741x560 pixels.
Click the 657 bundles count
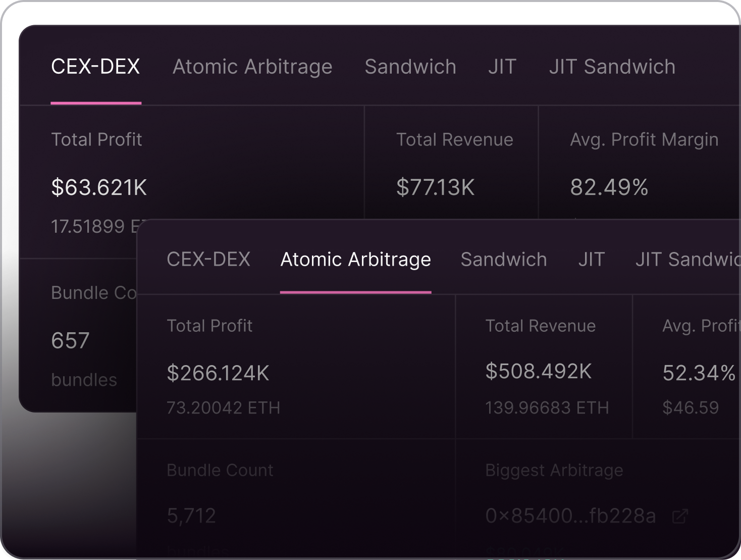tap(70, 341)
